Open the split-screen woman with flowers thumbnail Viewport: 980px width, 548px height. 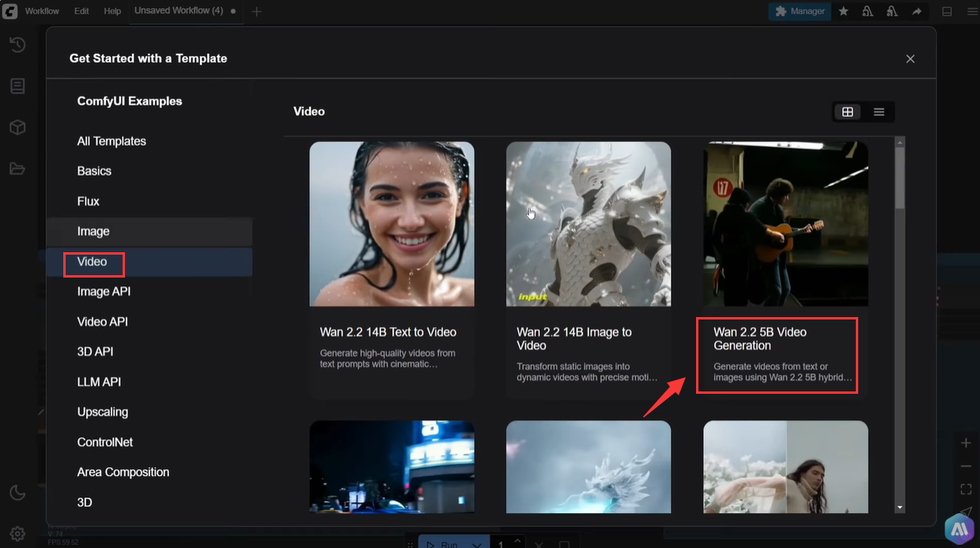click(785, 467)
